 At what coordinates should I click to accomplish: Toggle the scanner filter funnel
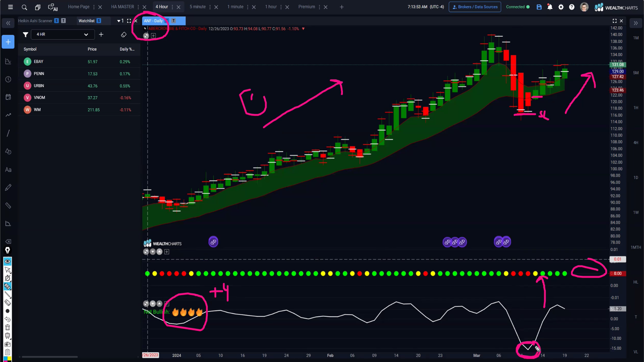[25, 35]
